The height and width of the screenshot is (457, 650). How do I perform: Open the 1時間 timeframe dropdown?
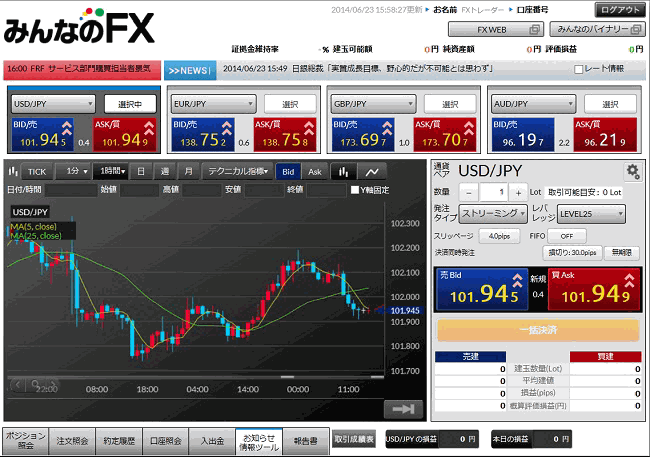111,171
